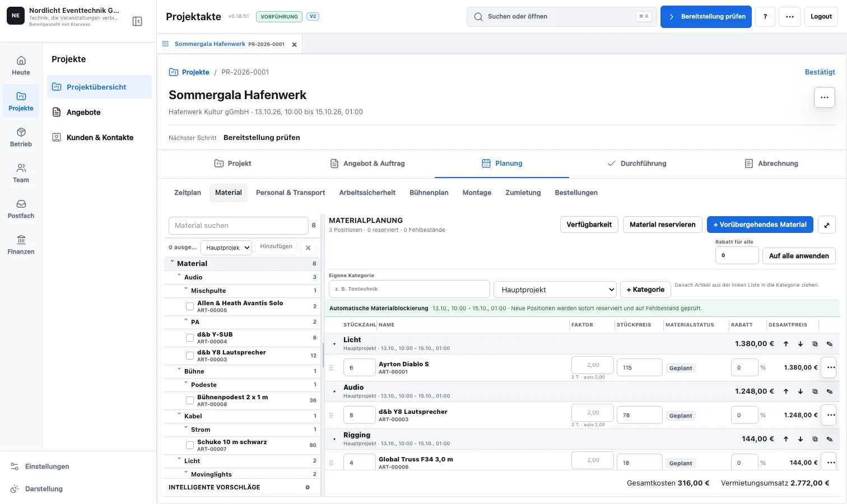Duplicate the Rigging category
The height and width of the screenshot is (504, 847).
click(815, 439)
